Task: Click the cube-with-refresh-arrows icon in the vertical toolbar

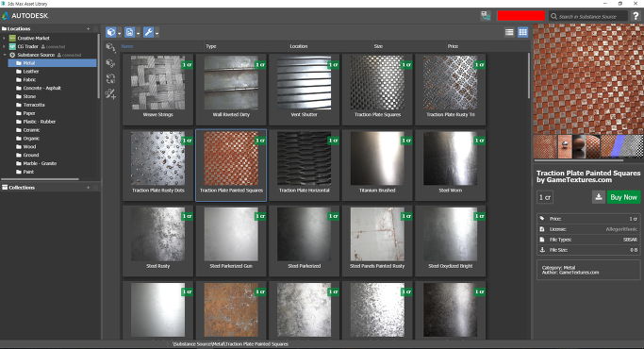Action: coord(110,78)
